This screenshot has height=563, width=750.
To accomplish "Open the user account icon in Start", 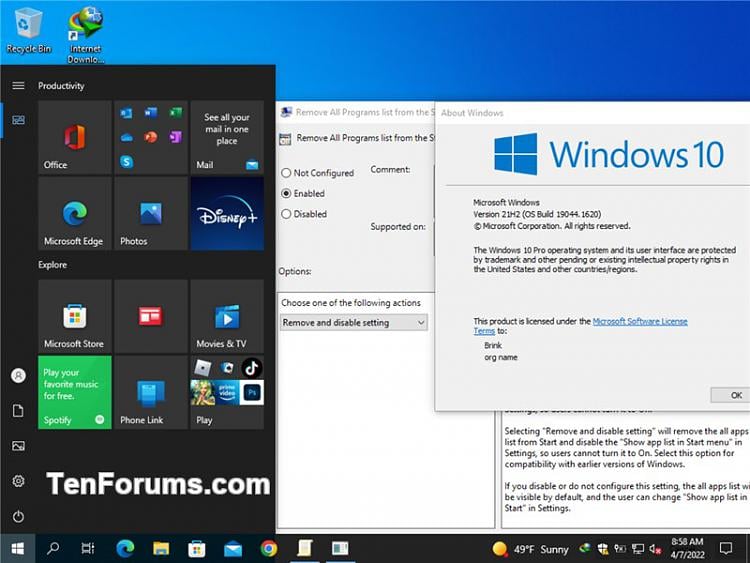I will click(18, 375).
